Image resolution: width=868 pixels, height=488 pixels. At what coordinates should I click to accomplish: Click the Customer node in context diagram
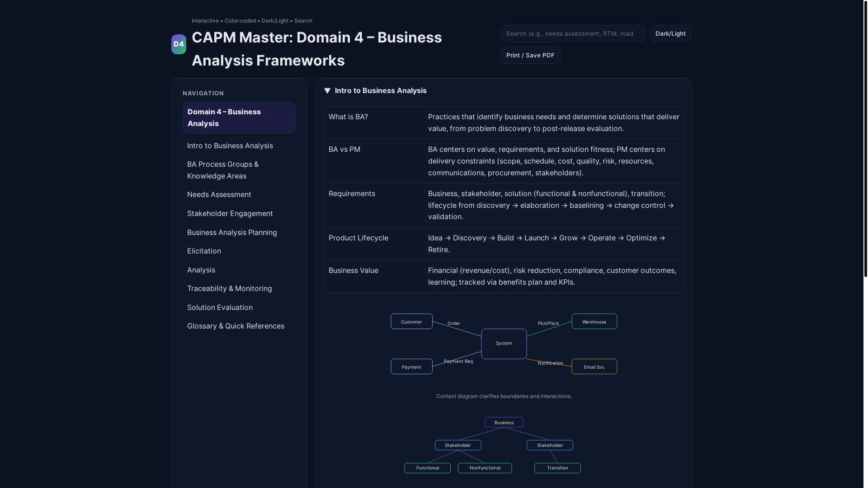click(411, 322)
